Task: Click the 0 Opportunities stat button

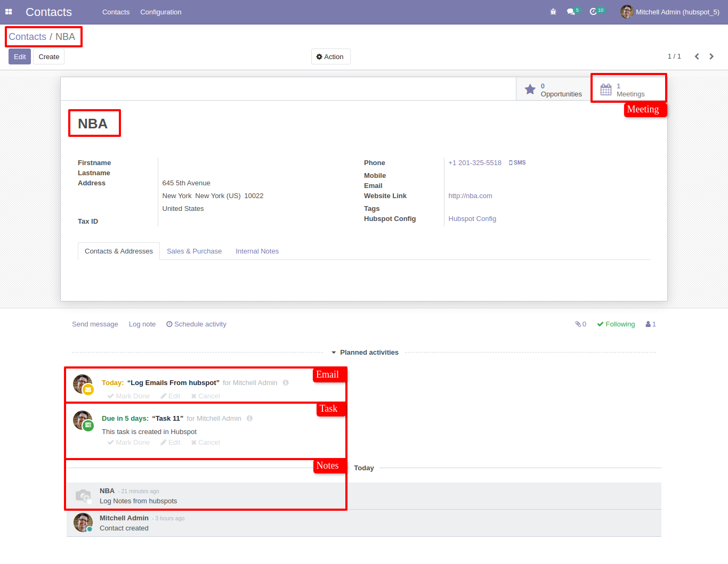Action: (553, 89)
